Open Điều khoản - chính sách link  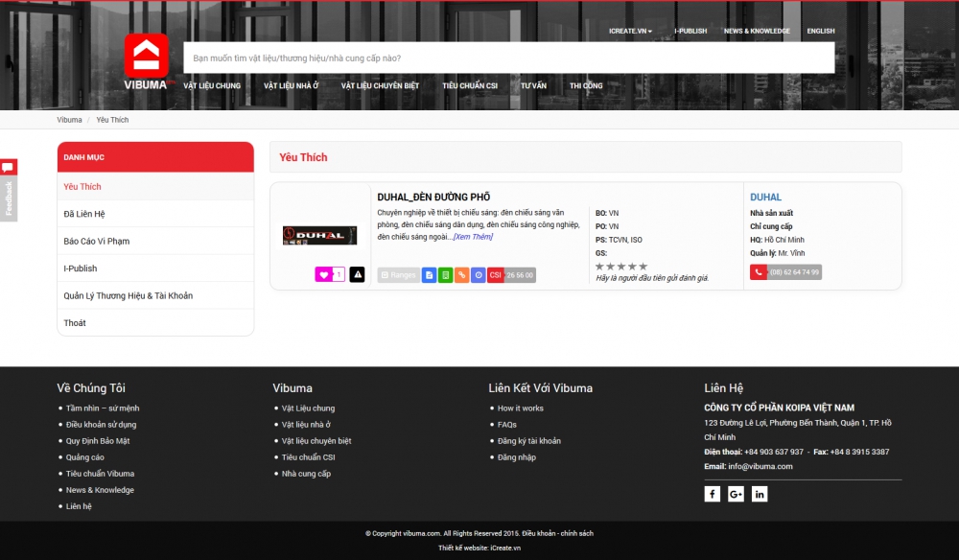(558, 534)
